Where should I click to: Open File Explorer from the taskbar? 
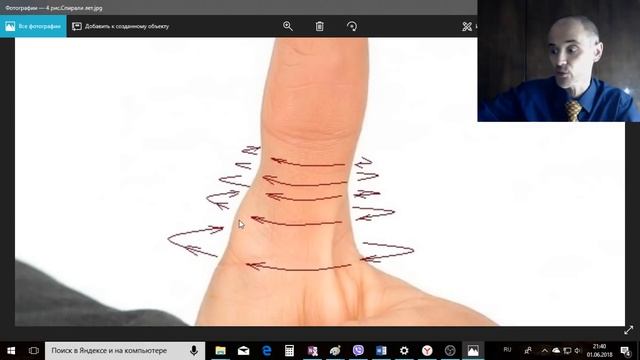(x=220, y=351)
